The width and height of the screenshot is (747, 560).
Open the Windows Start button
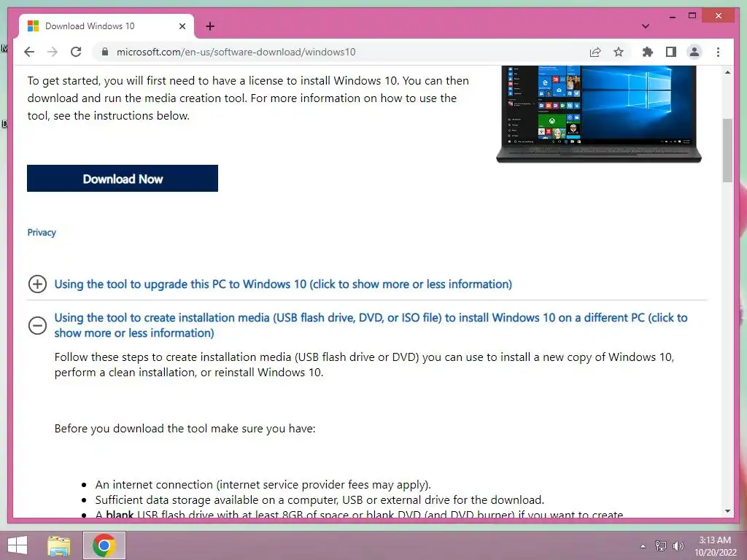pyautogui.click(x=18, y=545)
